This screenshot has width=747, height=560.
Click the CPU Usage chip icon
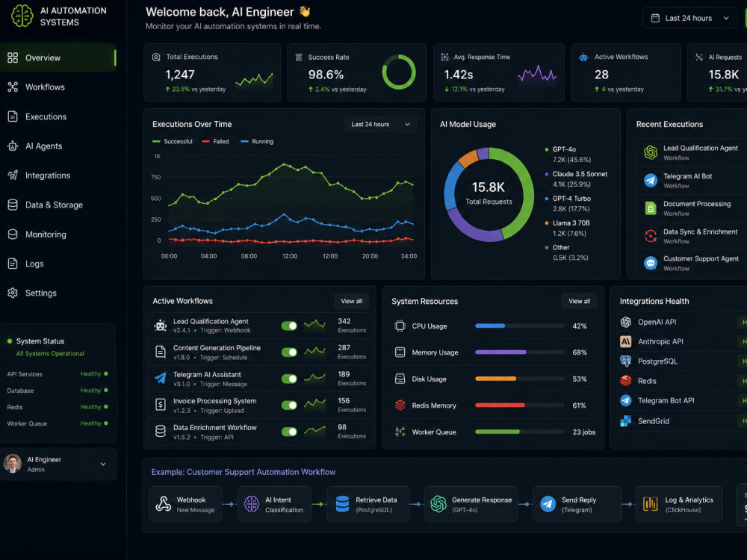click(x=400, y=326)
